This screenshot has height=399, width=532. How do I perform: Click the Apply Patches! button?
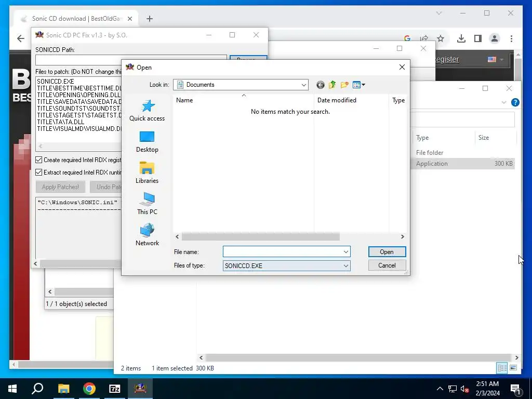(x=60, y=187)
